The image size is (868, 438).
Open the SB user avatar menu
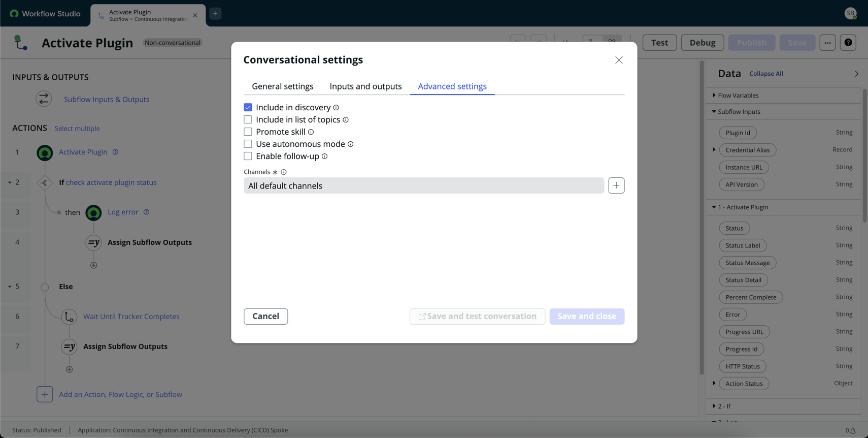pos(851,13)
